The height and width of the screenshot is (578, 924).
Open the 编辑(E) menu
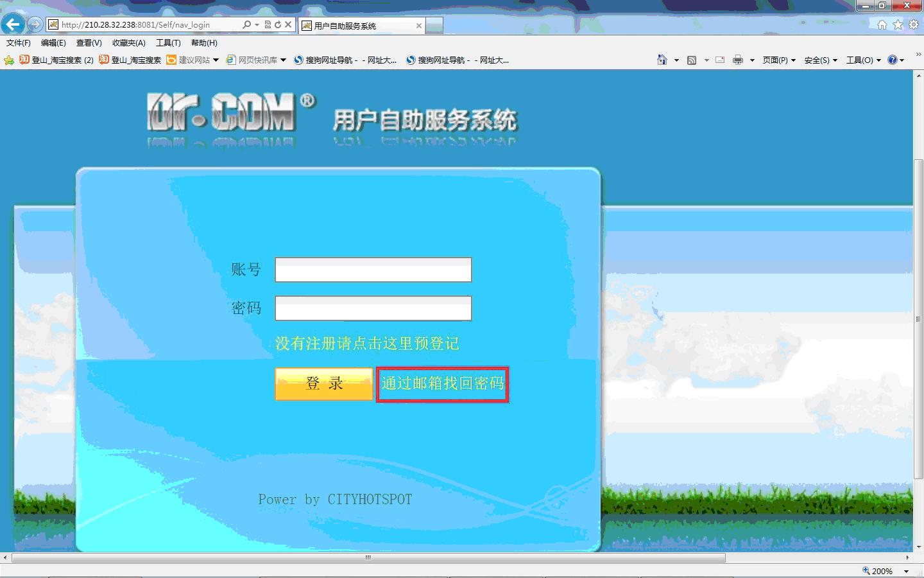(x=53, y=43)
